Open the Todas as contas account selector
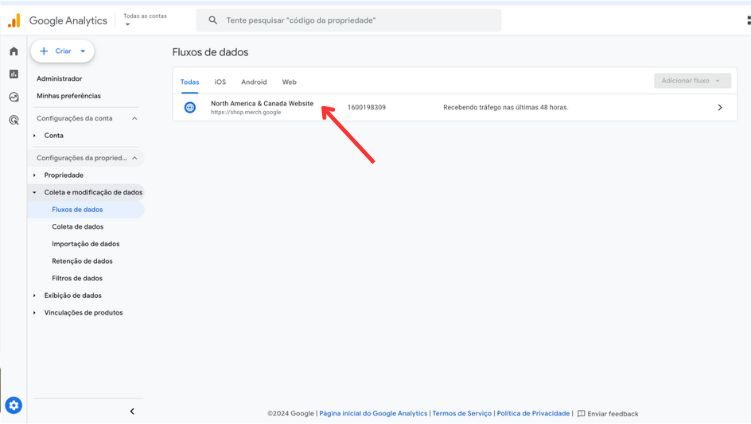The height and width of the screenshot is (424, 751). pos(145,20)
